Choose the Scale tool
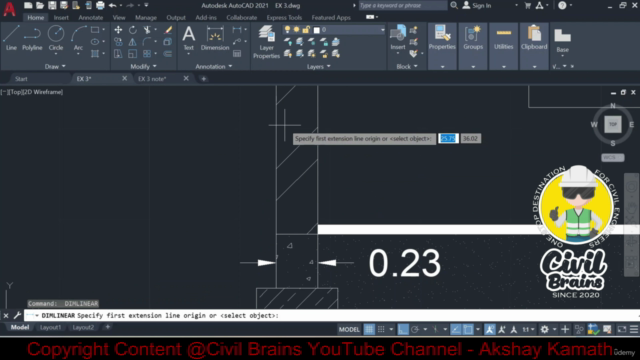 pos(133,53)
